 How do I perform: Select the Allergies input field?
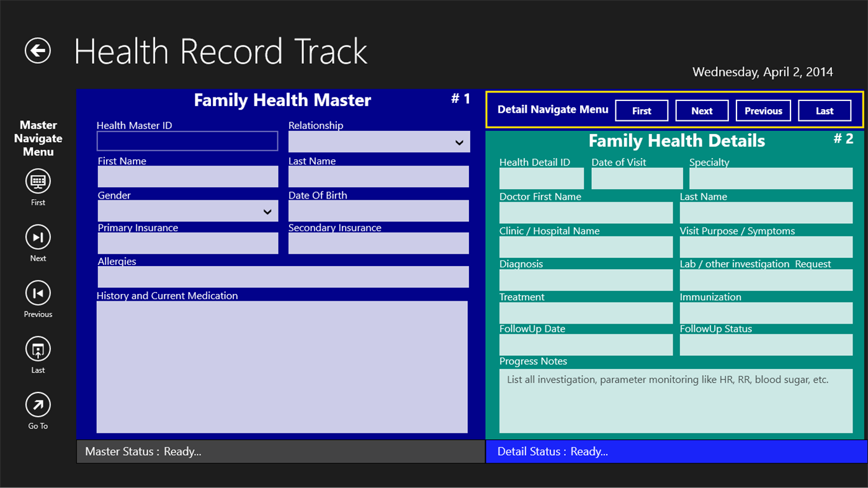pyautogui.click(x=282, y=277)
